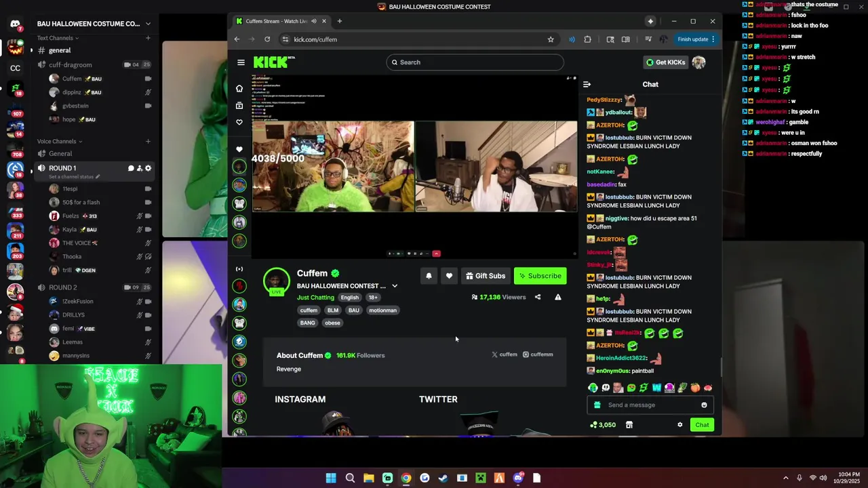Select the BANG tag
868x488 pixels.
pos(307,323)
